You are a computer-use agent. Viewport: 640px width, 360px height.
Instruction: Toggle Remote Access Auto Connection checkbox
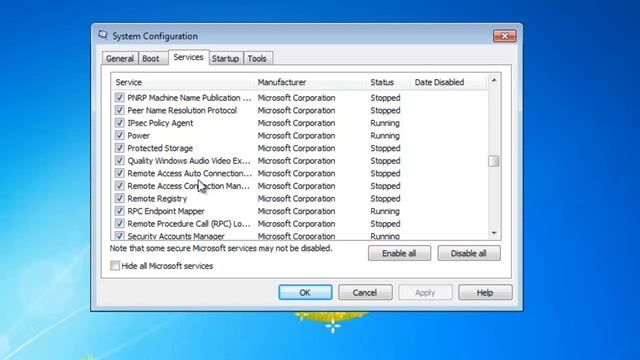119,173
